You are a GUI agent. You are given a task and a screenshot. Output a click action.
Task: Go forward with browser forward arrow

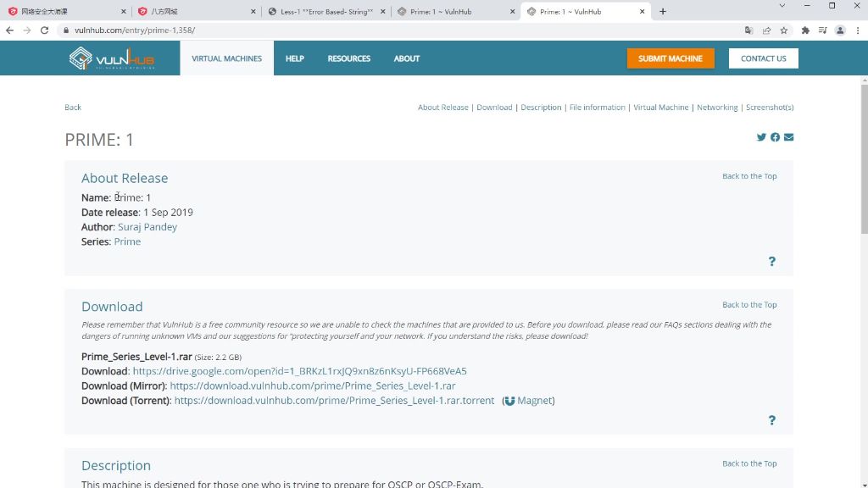point(26,30)
